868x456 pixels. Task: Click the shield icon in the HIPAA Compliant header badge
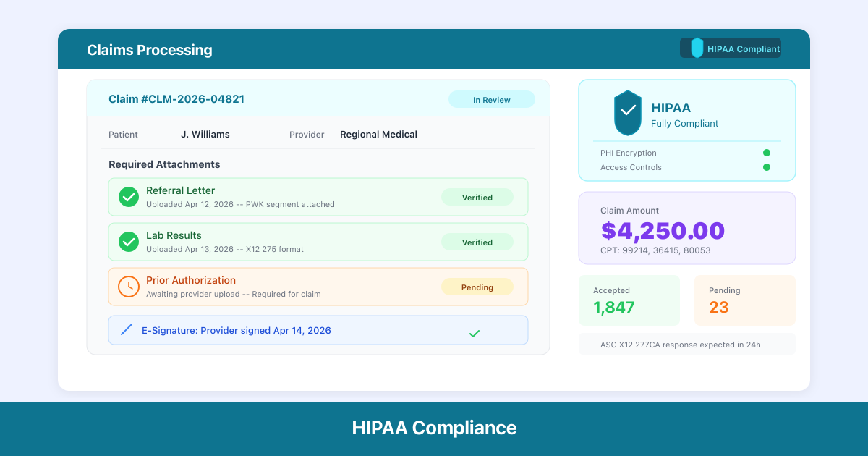[x=696, y=48]
